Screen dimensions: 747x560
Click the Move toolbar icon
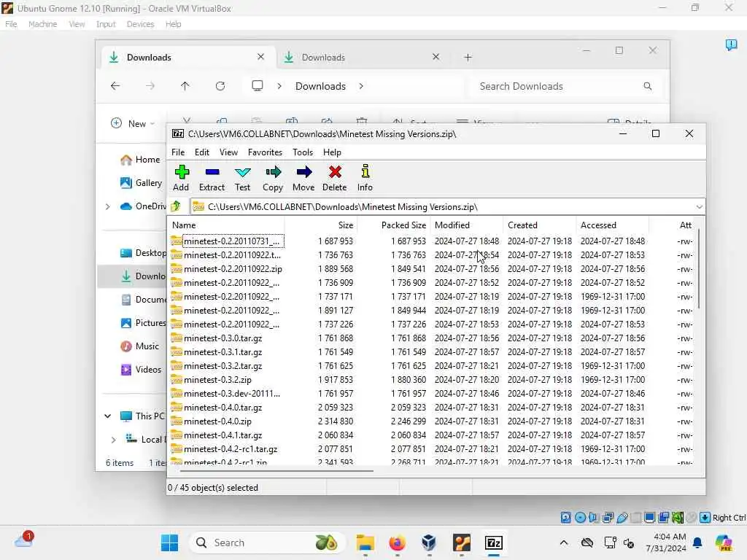[x=303, y=178]
